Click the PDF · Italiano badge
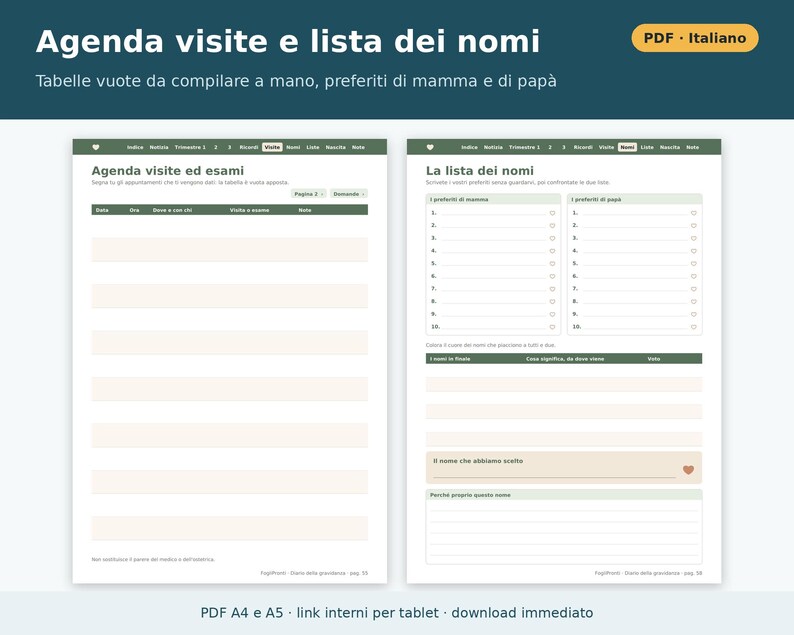 tap(695, 38)
